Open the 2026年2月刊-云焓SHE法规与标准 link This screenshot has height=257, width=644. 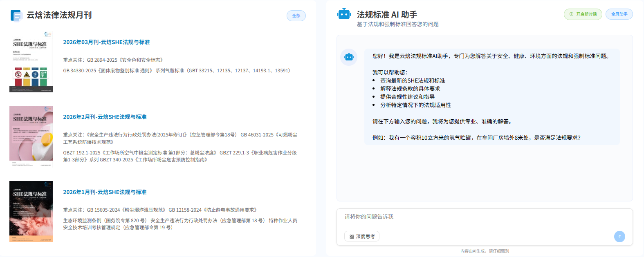point(105,117)
